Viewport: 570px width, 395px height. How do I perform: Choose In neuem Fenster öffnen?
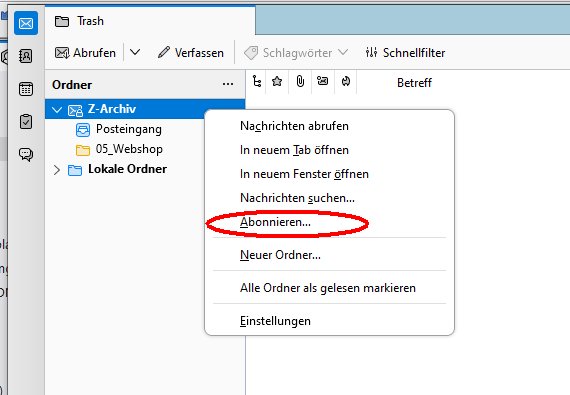(x=329, y=174)
